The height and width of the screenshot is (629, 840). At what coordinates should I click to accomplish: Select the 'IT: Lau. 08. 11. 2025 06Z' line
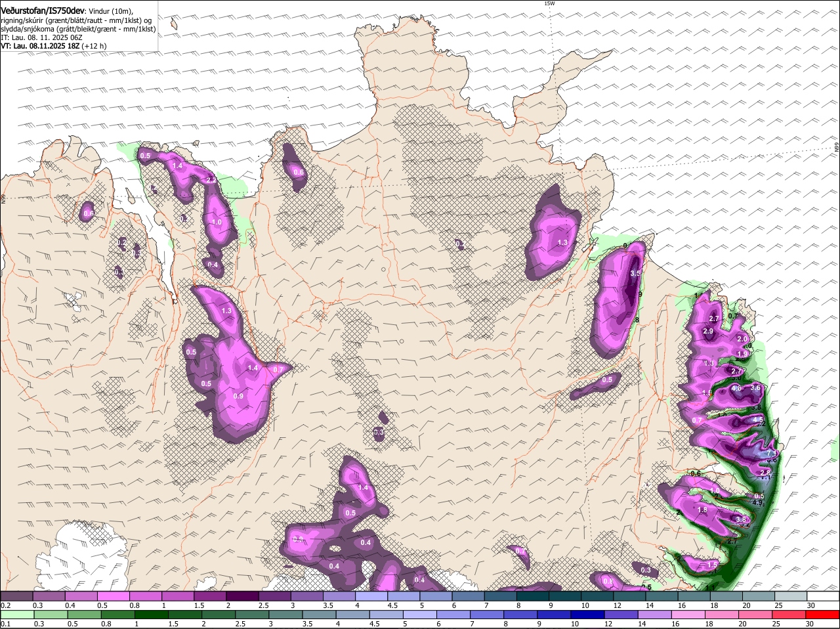pyautogui.click(x=41, y=37)
